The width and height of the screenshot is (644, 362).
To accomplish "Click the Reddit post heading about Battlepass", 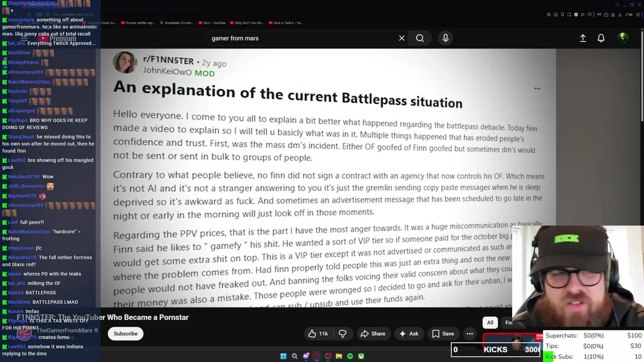I will [x=288, y=94].
